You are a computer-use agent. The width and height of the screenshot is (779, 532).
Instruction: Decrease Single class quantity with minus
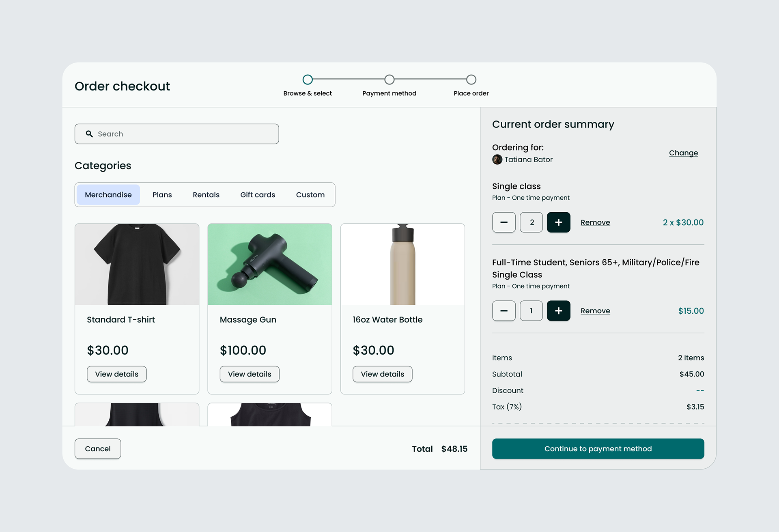coord(504,222)
